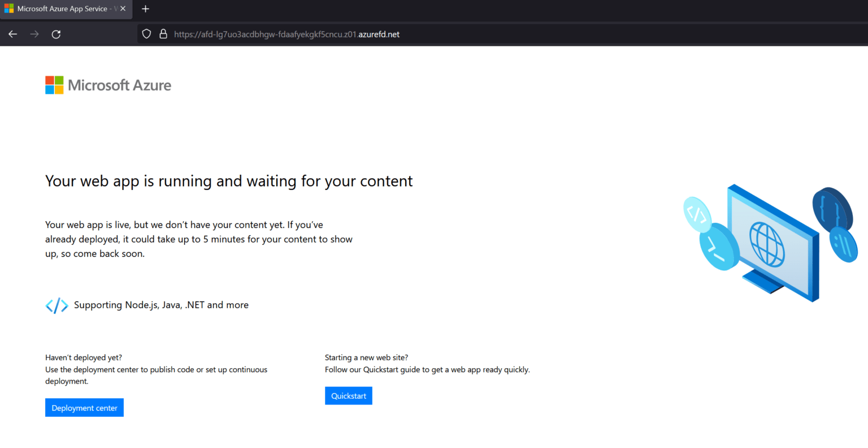Open the Deployment center
Viewport: 868px width, 448px height.
(84, 407)
